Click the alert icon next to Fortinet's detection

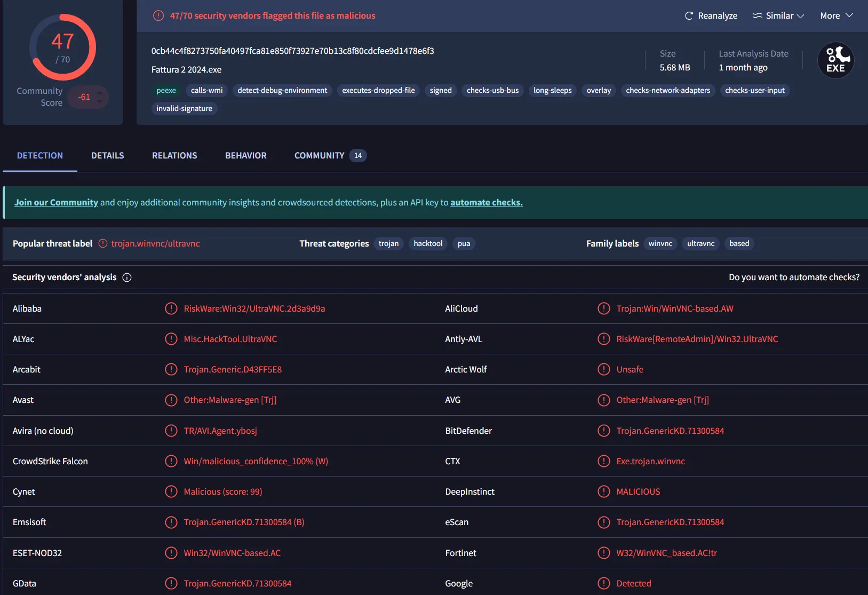click(604, 553)
